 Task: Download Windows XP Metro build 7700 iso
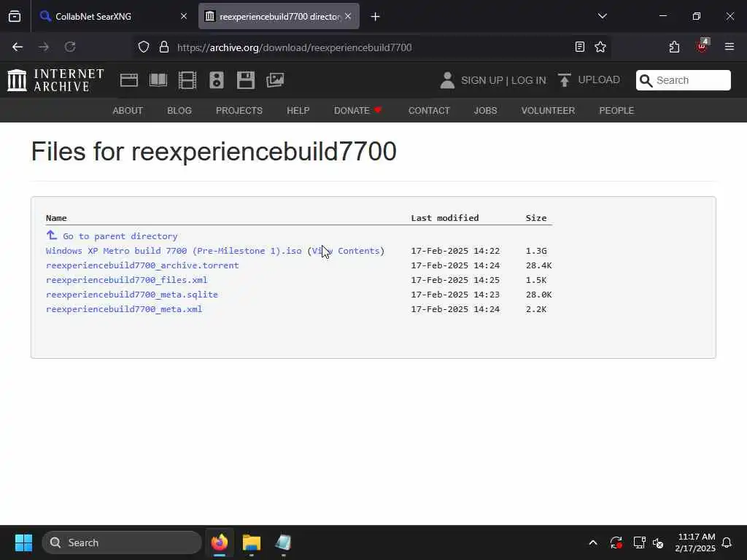tap(174, 251)
